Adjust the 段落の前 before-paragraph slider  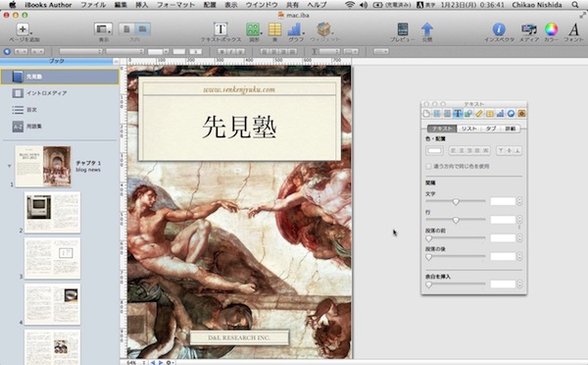coord(456,238)
